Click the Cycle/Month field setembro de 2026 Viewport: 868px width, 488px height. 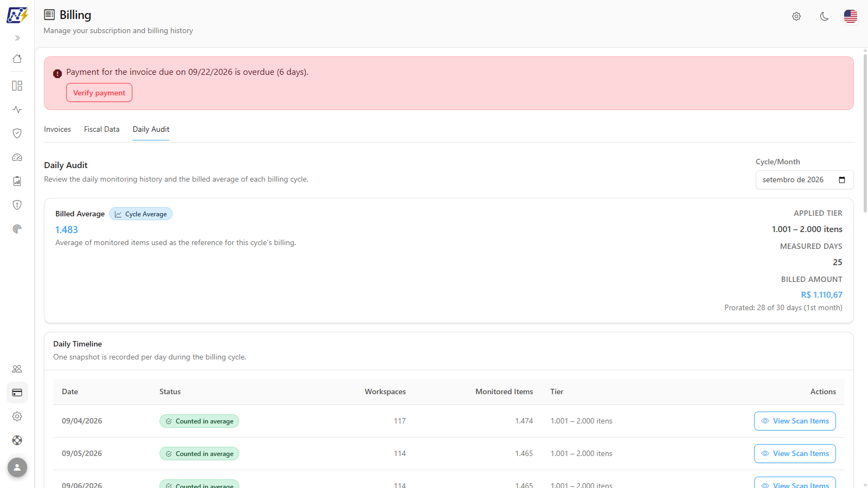click(805, 180)
